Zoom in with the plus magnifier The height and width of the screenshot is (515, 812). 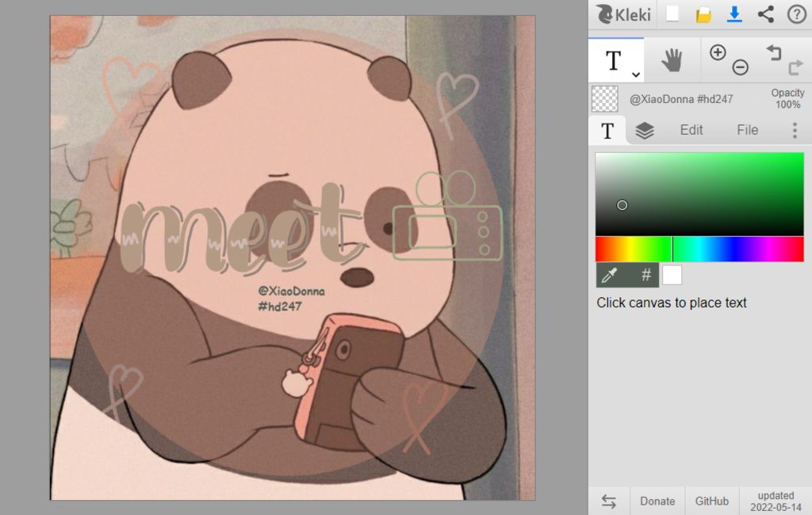(718, 52)
